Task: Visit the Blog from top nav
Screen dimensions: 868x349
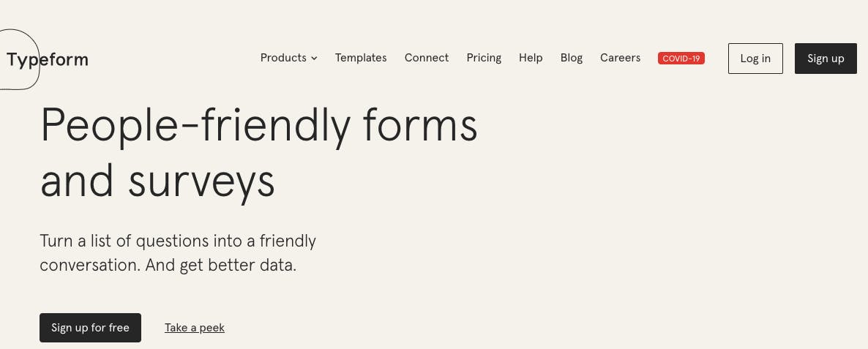Action: (x=572, y=58)
